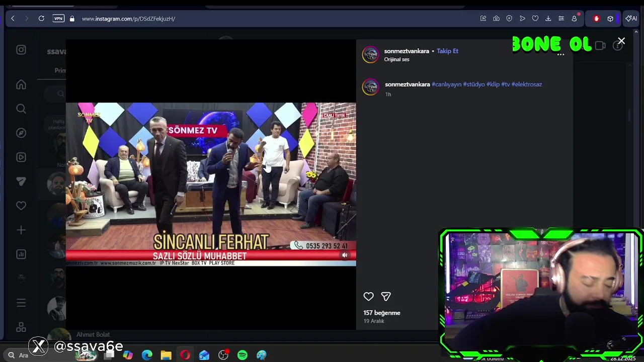The image size is (644, 362).
Task: Launch Microsoft Edge from the taskbar
Action: (147, 355)
